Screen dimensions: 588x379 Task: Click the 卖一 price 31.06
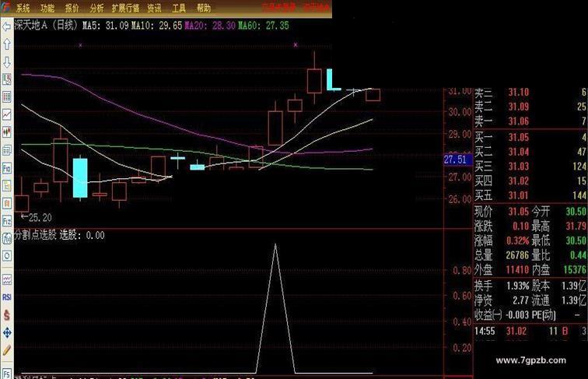pyautogui.click(x=519, y=121)
